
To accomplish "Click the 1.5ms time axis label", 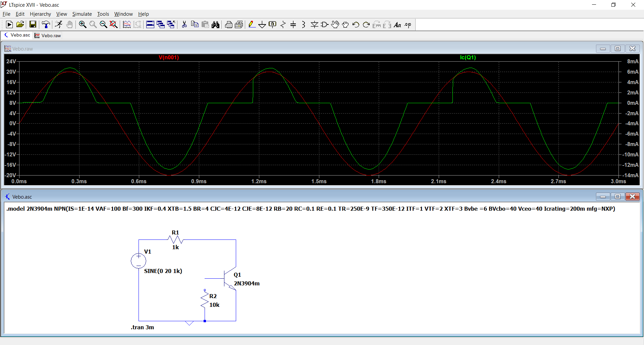I will click(319, 181).
